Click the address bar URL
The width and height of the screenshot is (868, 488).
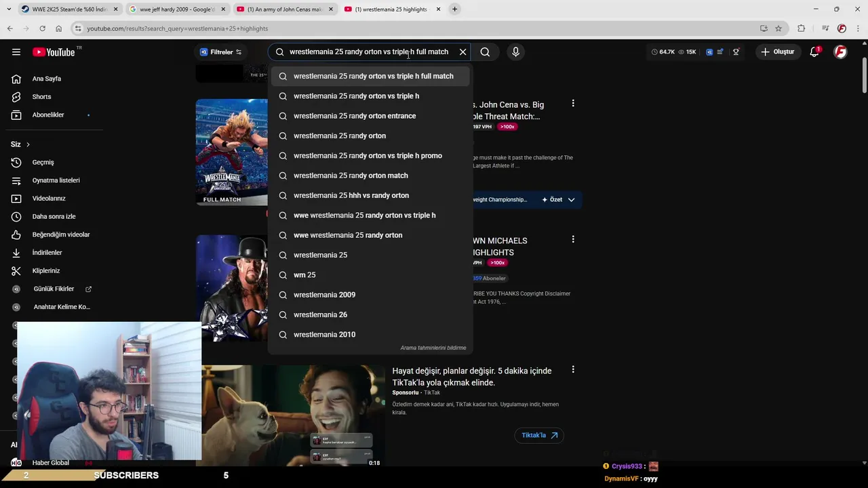tap(178, 28)
